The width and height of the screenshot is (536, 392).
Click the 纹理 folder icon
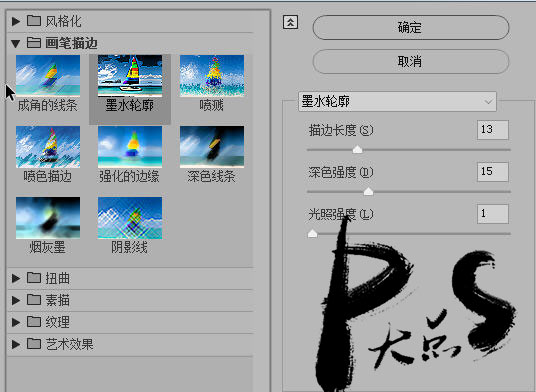(34, 321)
